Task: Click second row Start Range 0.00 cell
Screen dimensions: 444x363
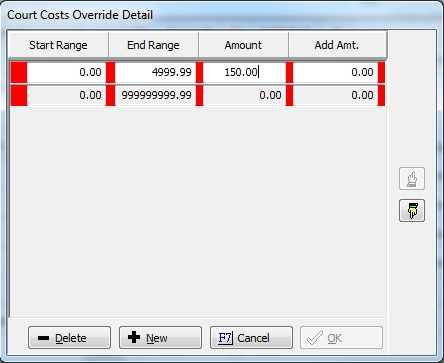Action: point(66,95)
